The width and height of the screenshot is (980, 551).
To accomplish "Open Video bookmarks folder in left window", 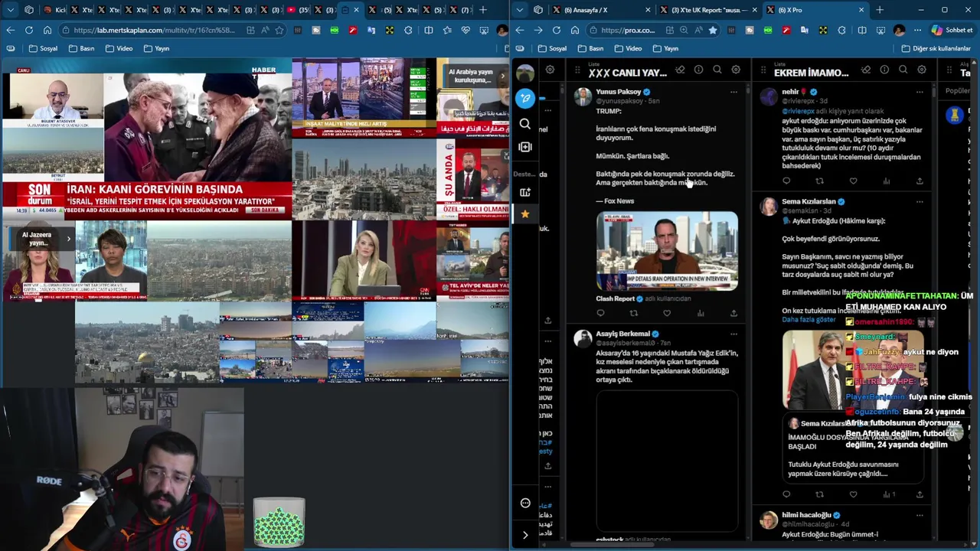I will click(x=119, y=48).
